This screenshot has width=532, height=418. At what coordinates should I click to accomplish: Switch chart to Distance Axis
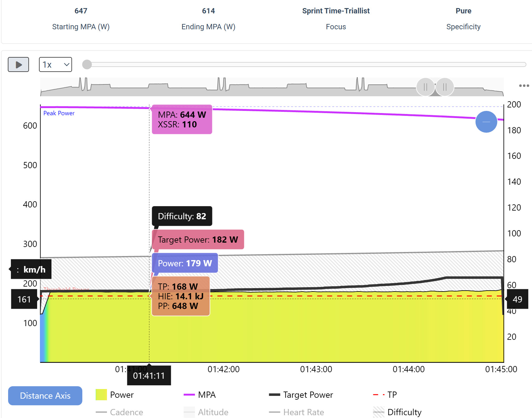[45, 396]
